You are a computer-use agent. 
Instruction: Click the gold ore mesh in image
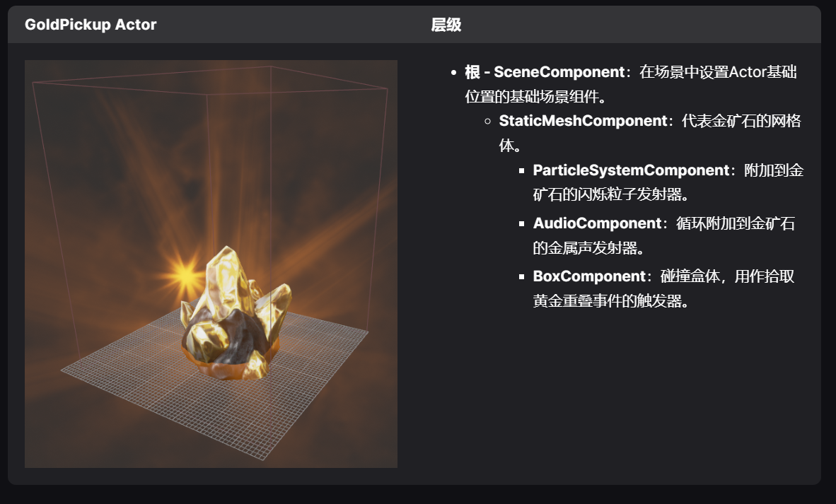click(x=235, y=315)
